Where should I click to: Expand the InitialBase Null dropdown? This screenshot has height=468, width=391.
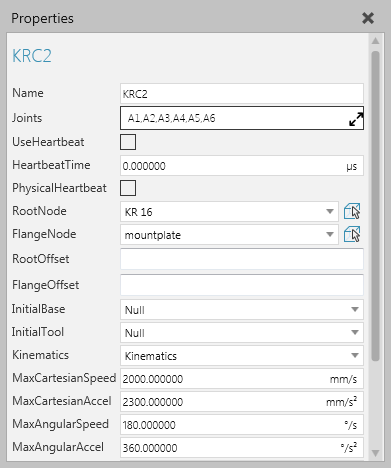tap(242, 310)
